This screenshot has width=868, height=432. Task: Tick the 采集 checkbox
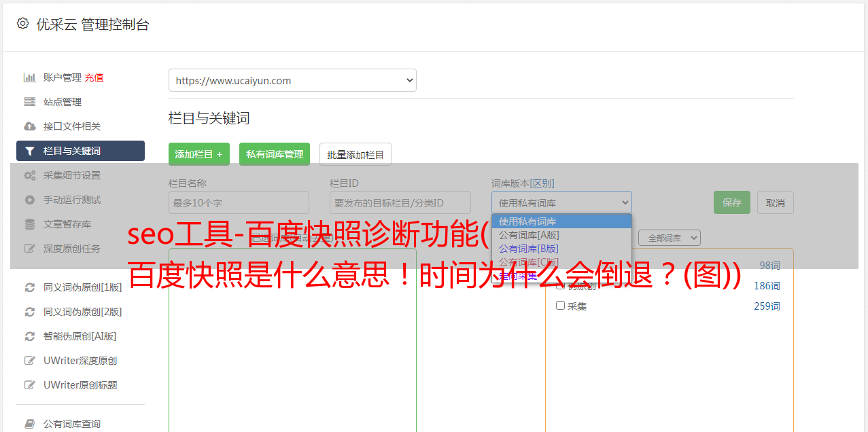click(x=561, y=306)
